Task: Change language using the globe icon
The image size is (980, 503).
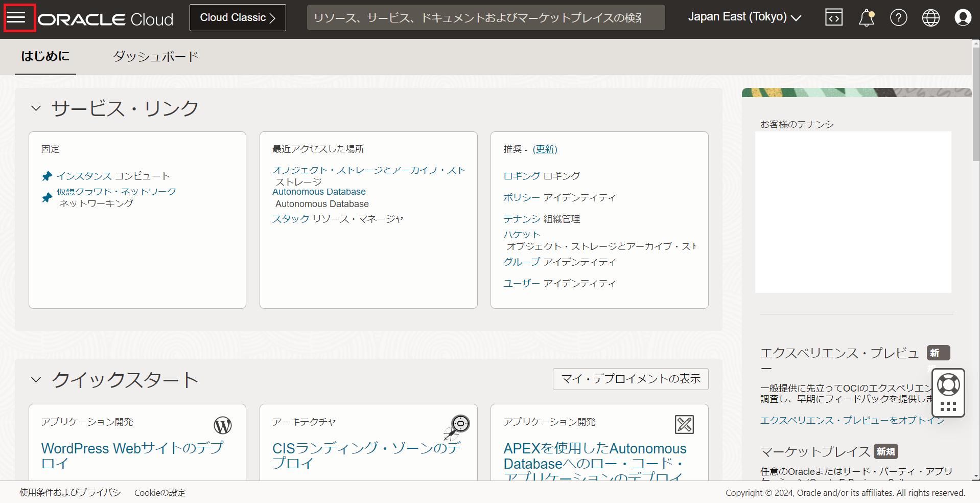Action: coord(930,17)
